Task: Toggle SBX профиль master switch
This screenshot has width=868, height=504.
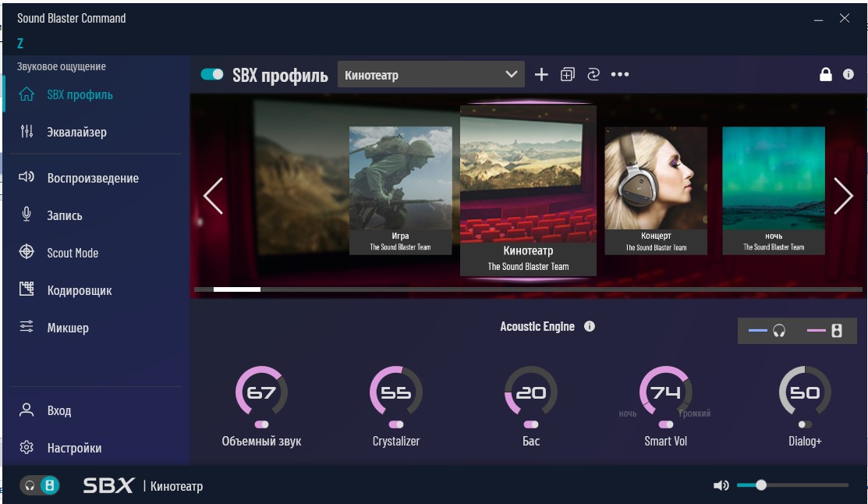Action: click(212, 74)
